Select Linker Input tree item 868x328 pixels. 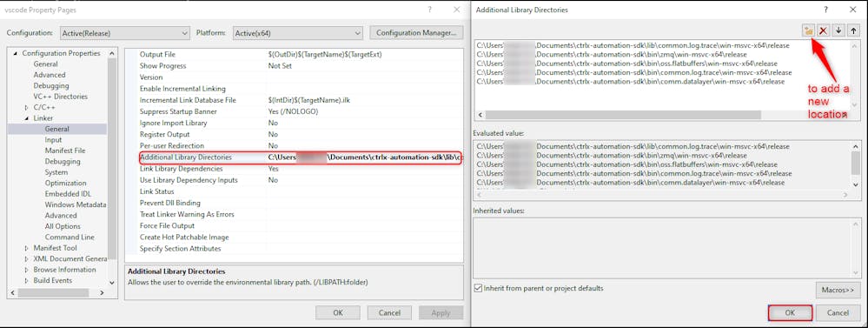point(53,139)
